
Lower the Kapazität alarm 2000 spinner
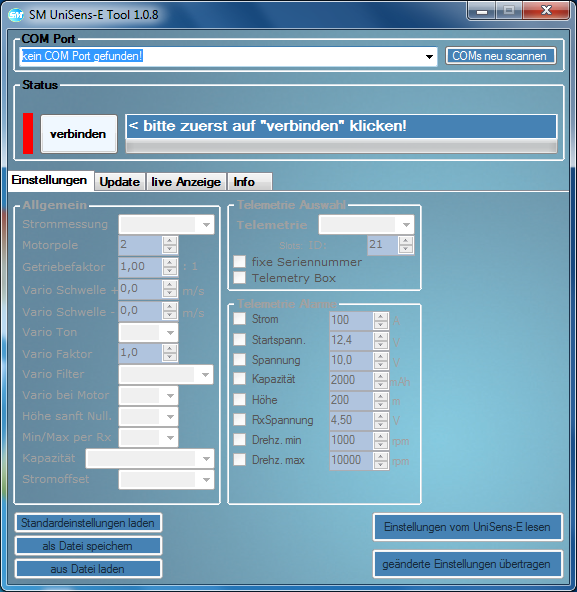click(x=381, y=385)
